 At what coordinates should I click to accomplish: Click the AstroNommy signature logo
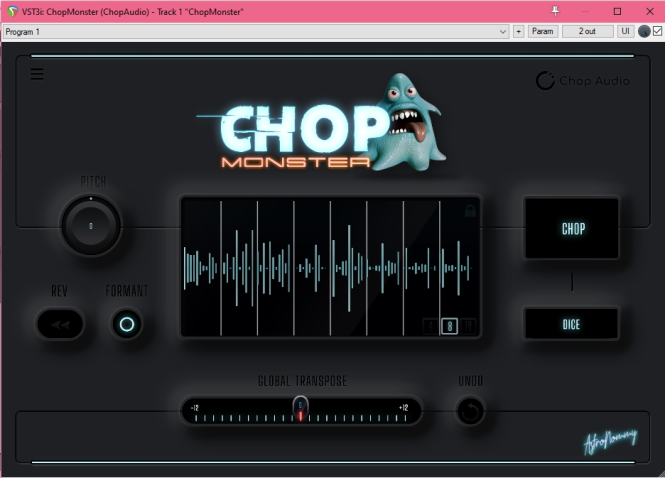click(x=610, y=441)
